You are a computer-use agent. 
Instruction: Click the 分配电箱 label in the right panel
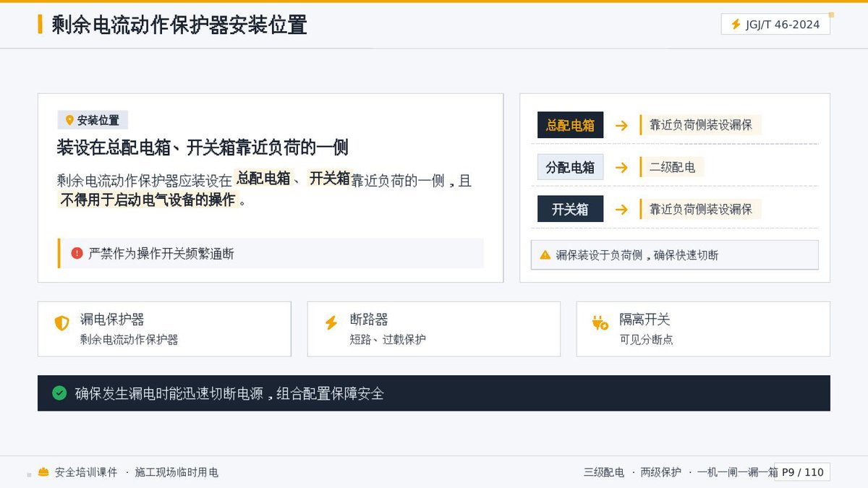click(x=570, y=168)
